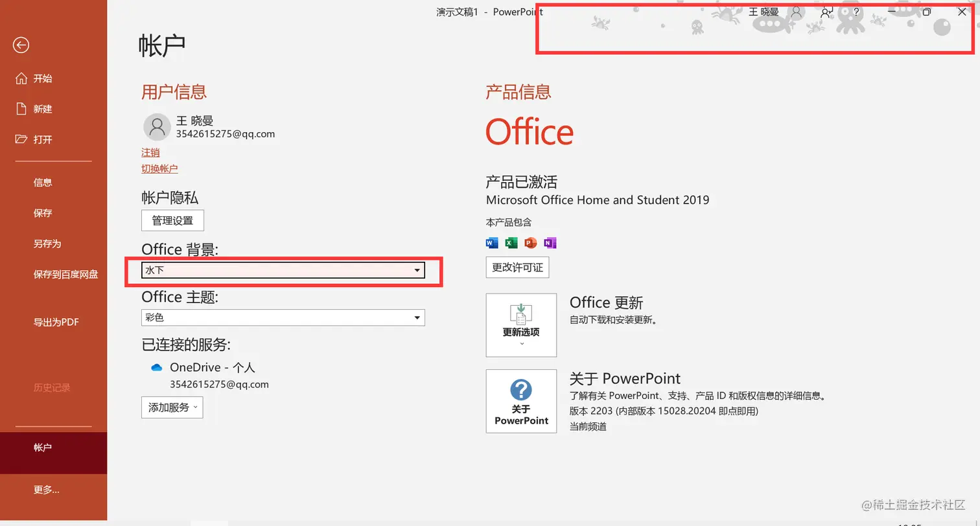Choose 打开 from the left sidebar

coord(43,139)
